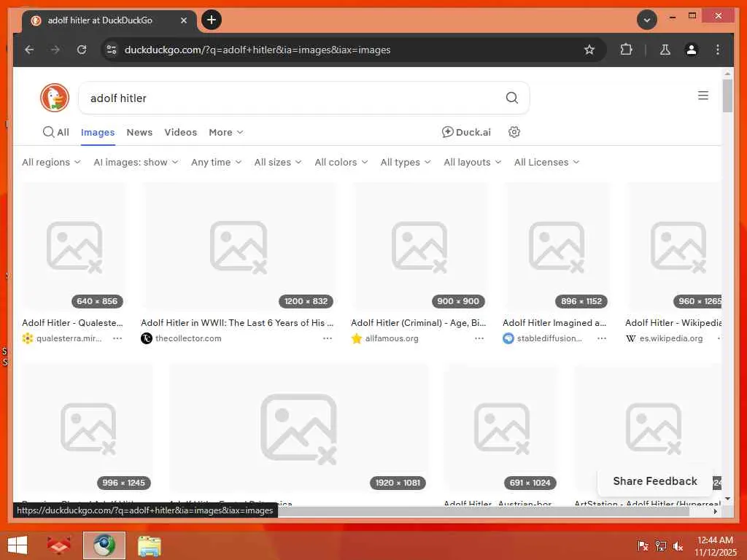The image size is (747, 560).
Task: Click the search magnifier icon in search box
Action: tap(511, 98)
